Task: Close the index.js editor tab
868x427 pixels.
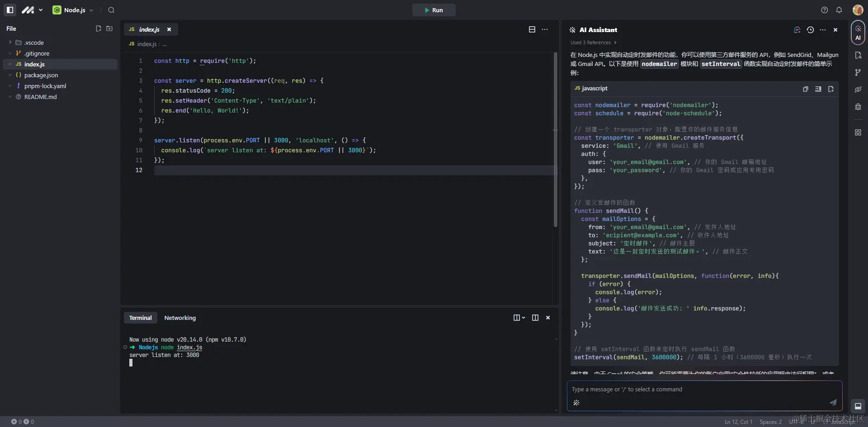Action: [169, 29]
